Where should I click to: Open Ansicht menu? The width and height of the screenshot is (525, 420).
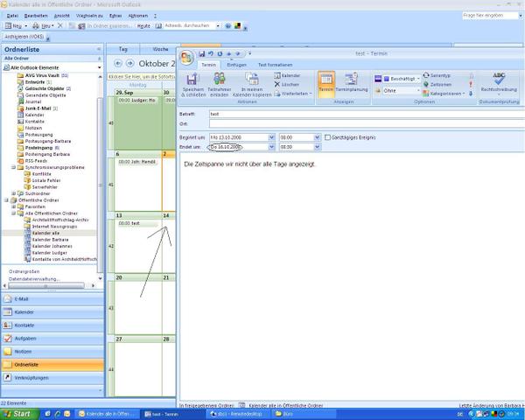click(x=61, y=16)
